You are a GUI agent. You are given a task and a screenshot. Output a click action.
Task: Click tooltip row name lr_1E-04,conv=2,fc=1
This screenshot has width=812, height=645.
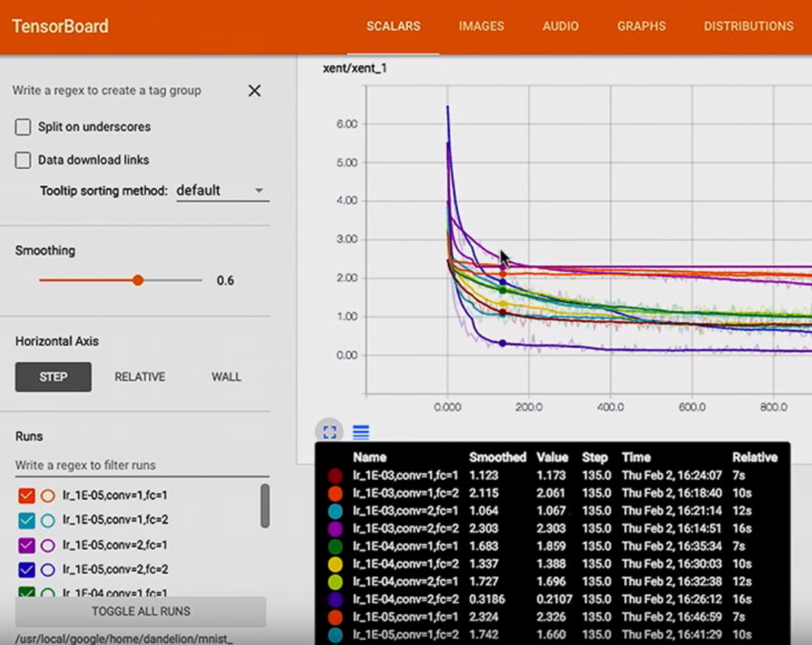tap(406, 581)
